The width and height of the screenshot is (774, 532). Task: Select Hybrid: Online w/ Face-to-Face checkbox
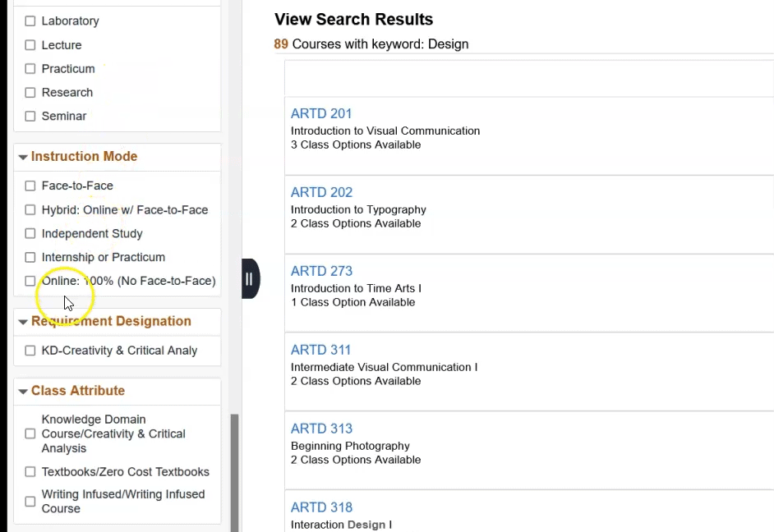(x=30, y=210)
